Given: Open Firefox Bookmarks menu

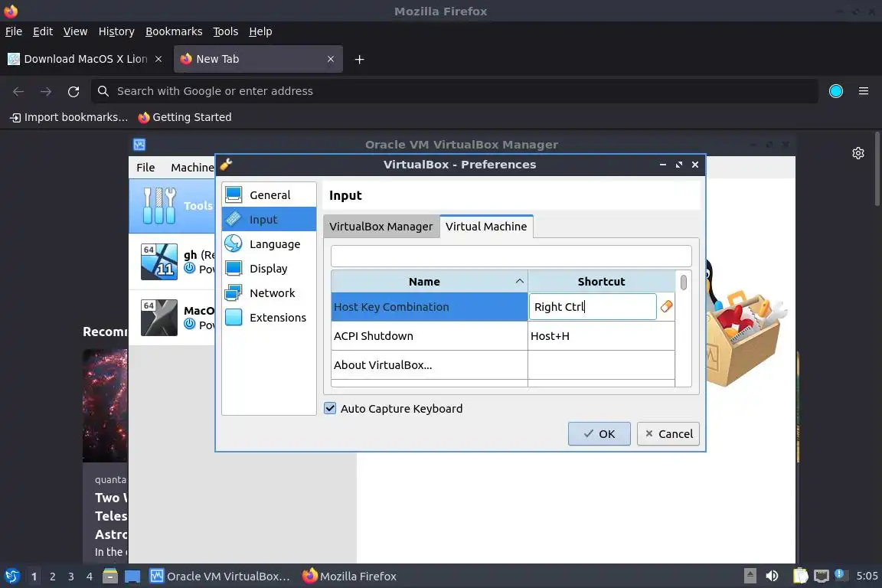Looking at the screenshot, I should 174,31.
